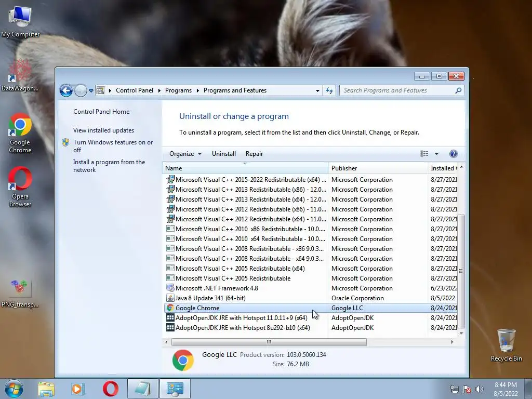Click the Uninstall toolbar button

(x=224, y=154)
